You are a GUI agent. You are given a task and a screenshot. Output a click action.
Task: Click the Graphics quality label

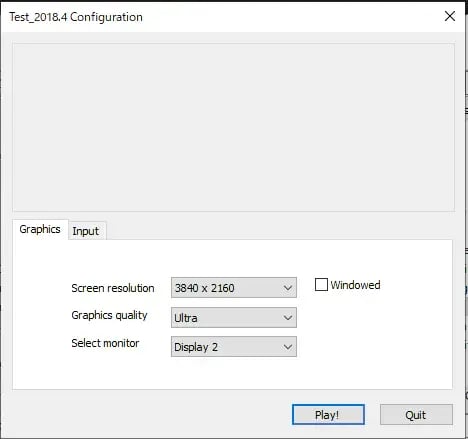click(x=109, y=315)
